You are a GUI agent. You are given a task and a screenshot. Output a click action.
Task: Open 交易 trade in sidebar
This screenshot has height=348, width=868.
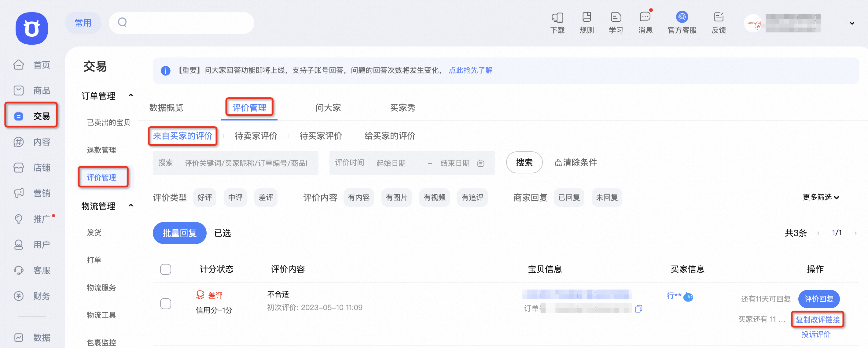(x=32, y=116)
